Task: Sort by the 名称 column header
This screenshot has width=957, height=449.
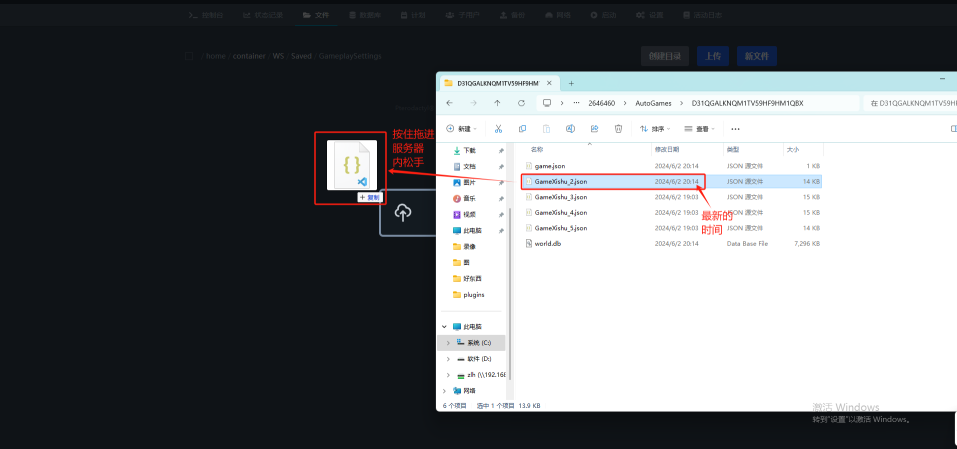Action: point(536,149)
